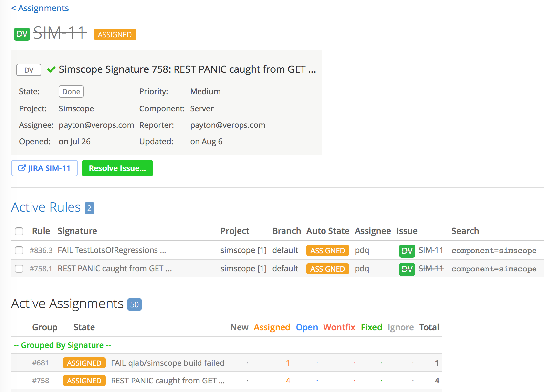Click the green DV badge beside SIM-11 heading

[x=22, y=34]
